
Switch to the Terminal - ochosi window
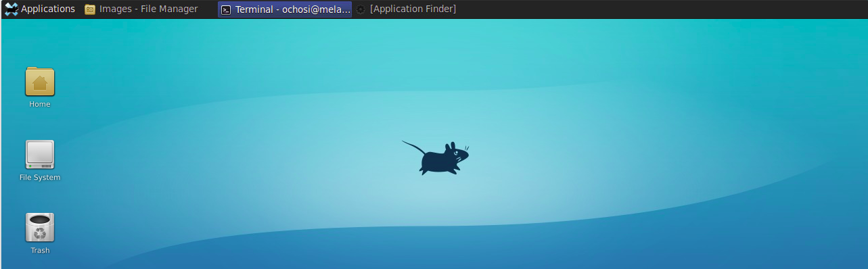[x=285, y=9]
